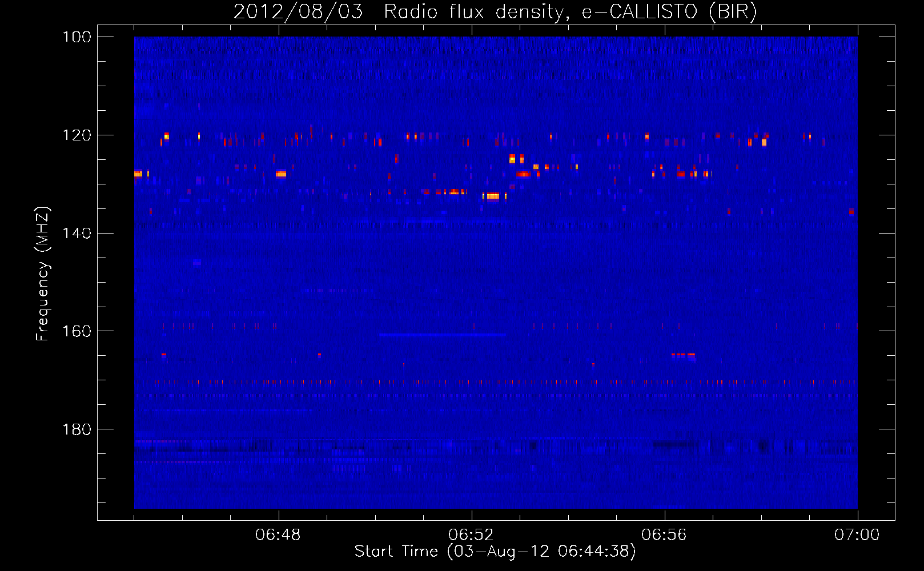The height and width of the screenshot is (571, 924).
Task: Click time tick label '06:48'
Action: (x=278, y=535)
